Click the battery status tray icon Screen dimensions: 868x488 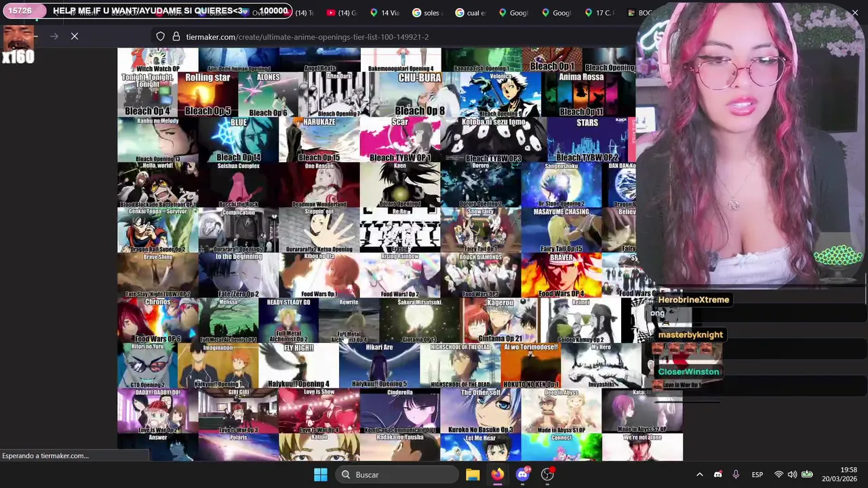(x=807, y=474)
